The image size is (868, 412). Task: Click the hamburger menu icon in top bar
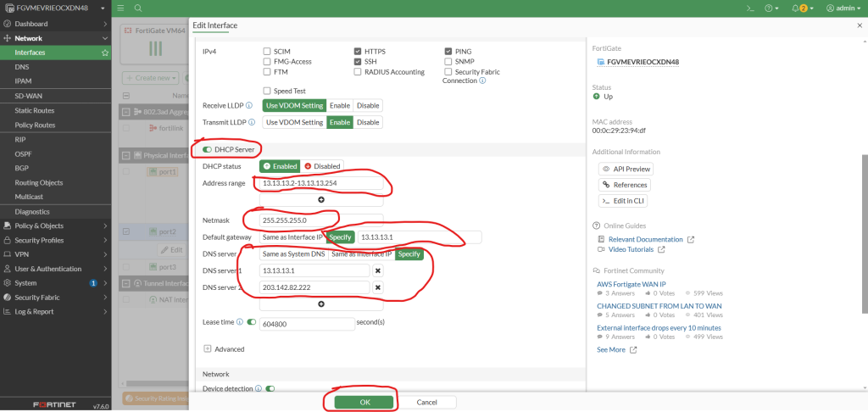click(x=120, y=8)
